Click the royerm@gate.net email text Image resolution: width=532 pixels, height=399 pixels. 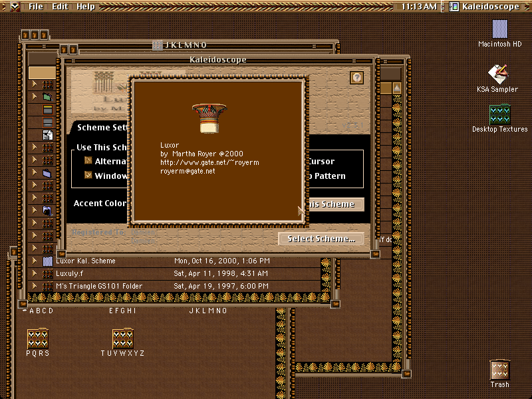188,172
